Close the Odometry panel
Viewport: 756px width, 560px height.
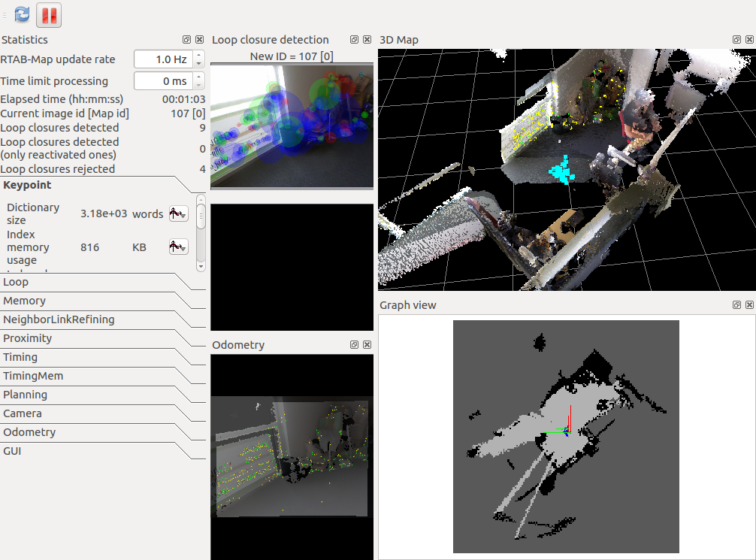367,345
